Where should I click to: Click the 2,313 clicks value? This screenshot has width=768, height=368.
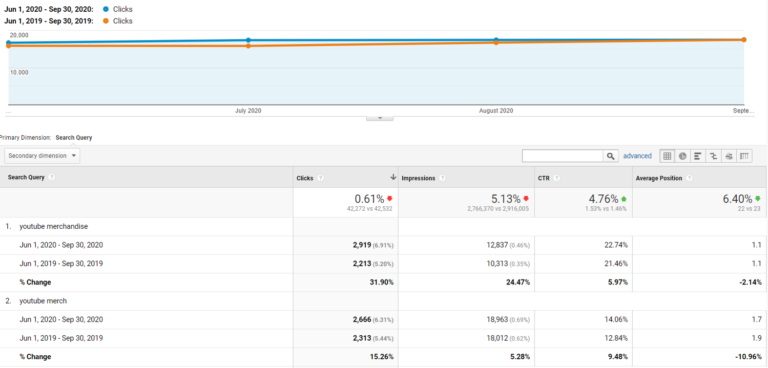click(x=361, y=338)
